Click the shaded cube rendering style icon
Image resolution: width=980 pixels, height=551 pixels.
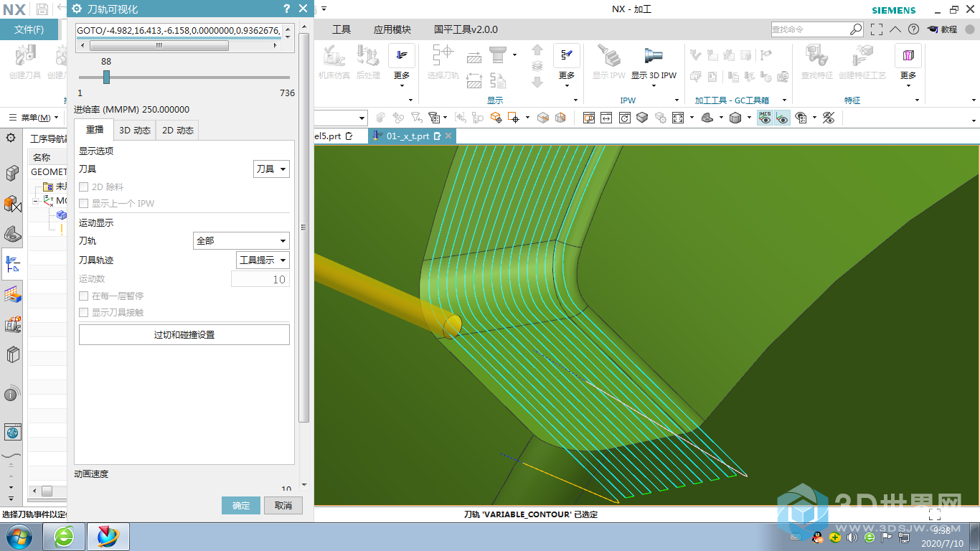pos(735,118)
